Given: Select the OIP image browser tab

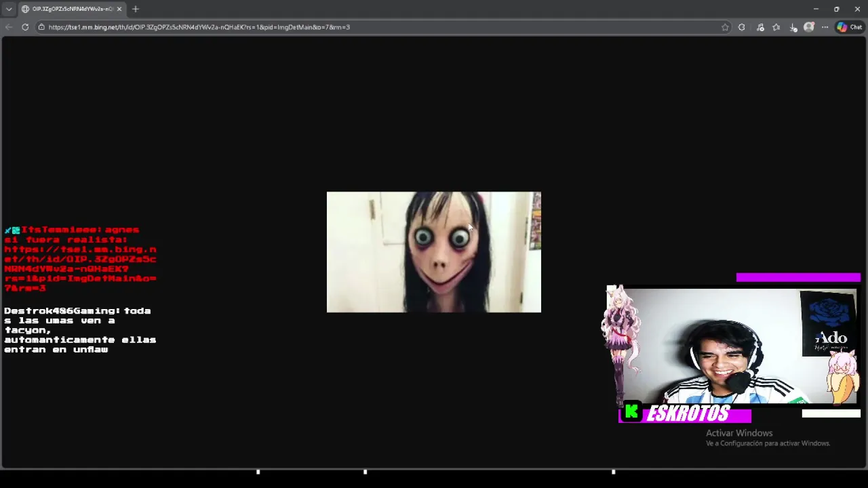Looking at the screenshot, I should click(71, 9).
